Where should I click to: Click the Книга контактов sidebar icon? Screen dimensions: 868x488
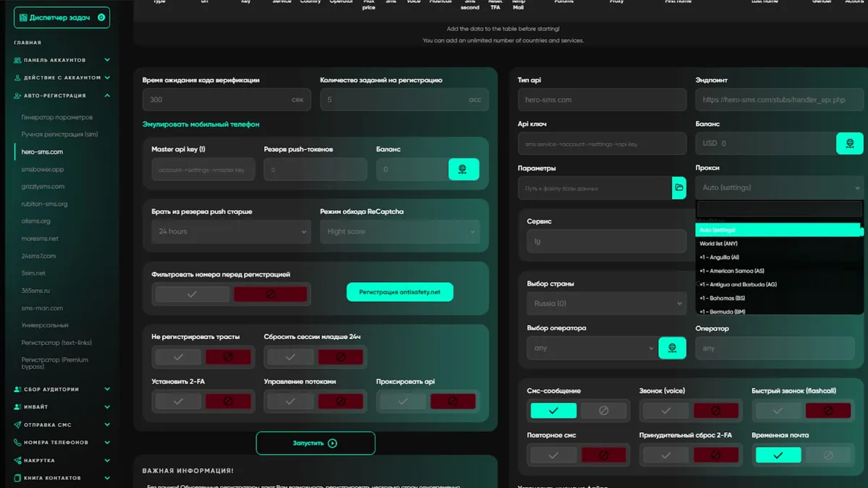17,478
